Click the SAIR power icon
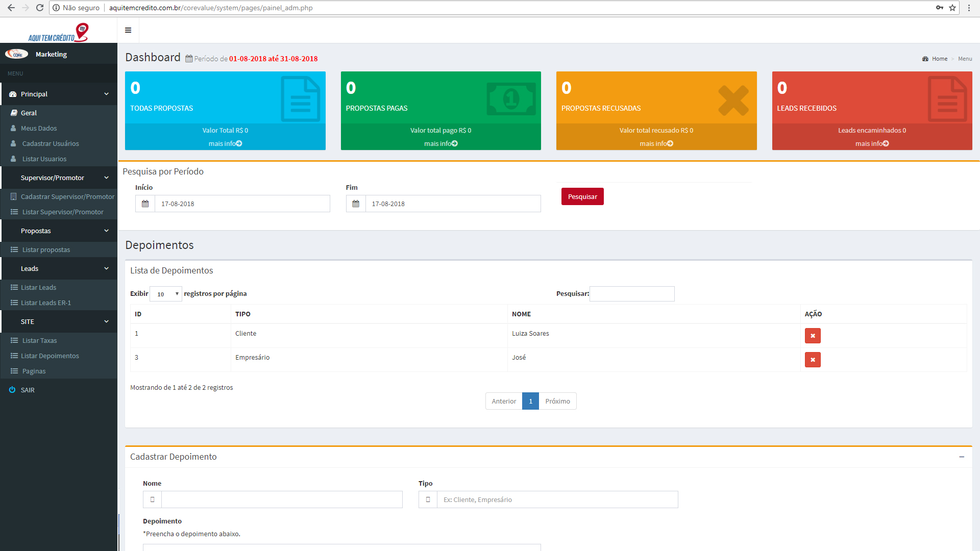Viewport: 980px width, 551px height. coord(12,390)
